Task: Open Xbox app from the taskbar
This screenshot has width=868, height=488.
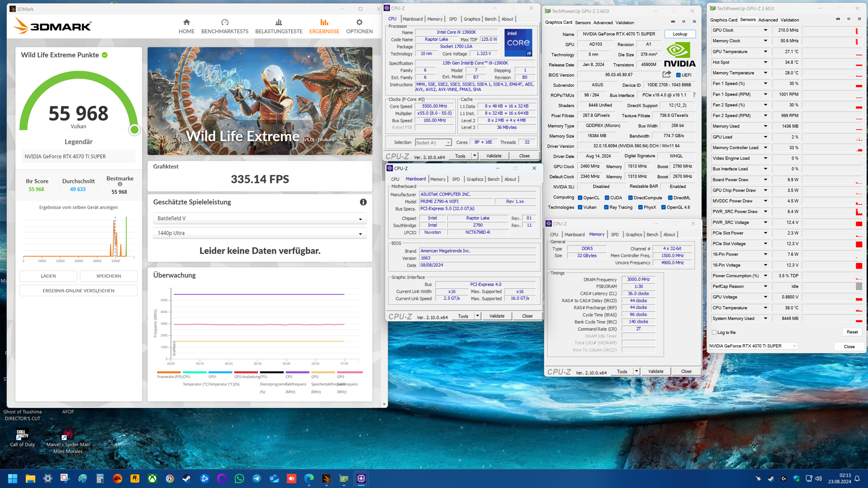Action: [x=152, y=479]
